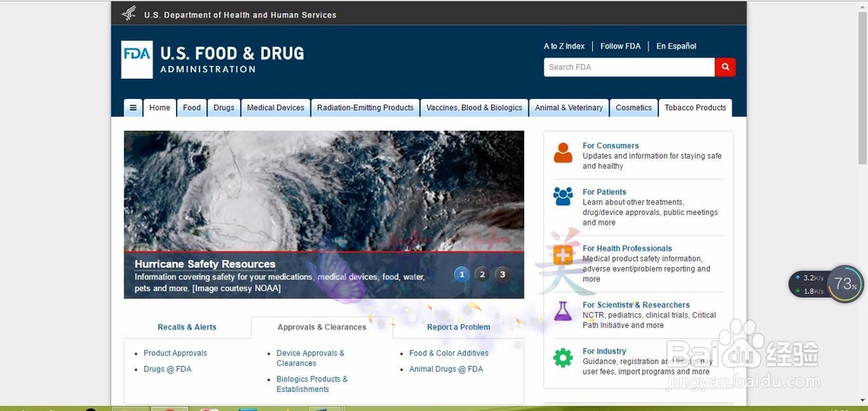Switch to Recalls & Alerts tab
The image size is (868, 411).
pyautogui.click(x=187, y=327)
